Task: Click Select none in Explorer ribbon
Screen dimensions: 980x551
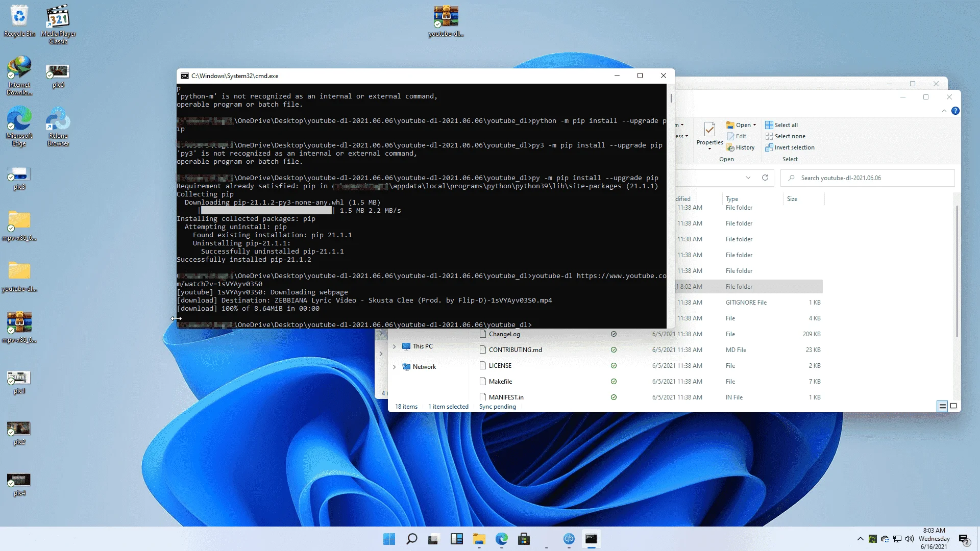Action: tap(785, 136)
